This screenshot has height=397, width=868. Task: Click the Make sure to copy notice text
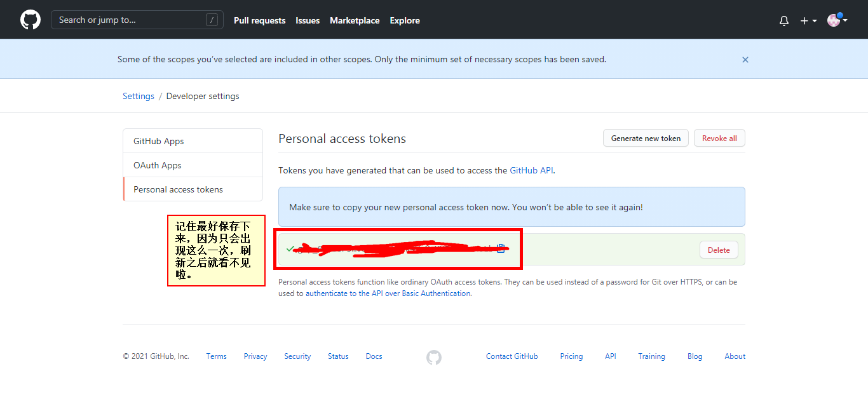point(466,207)
